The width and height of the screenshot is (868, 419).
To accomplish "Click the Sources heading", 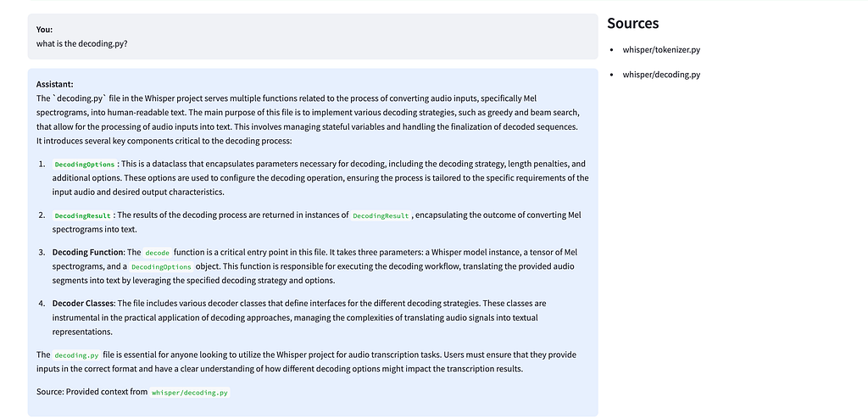I will tap(632, 23).
